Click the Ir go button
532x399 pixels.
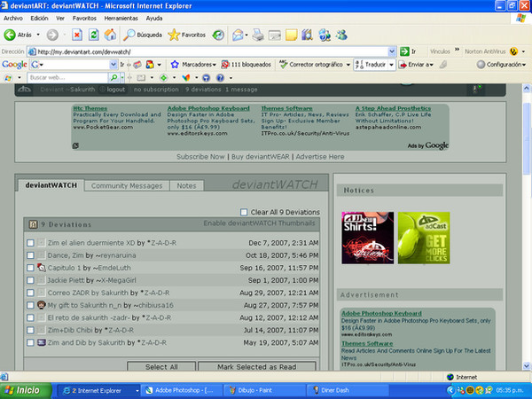click(408, 51)
